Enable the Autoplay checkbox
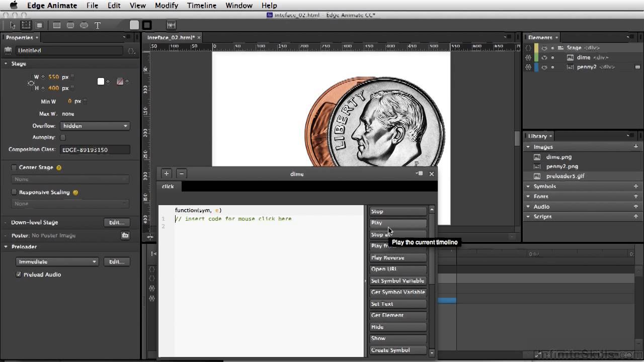644x362 pixels. coord(63,137)
